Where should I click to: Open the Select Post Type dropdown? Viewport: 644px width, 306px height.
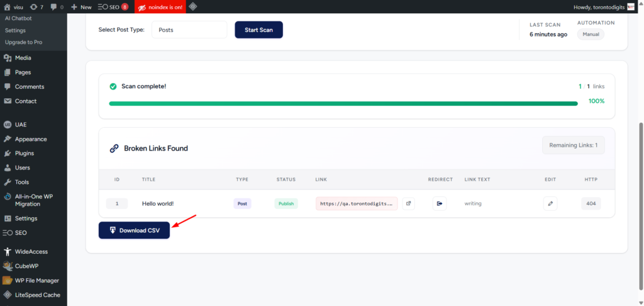tap(189, 30)
